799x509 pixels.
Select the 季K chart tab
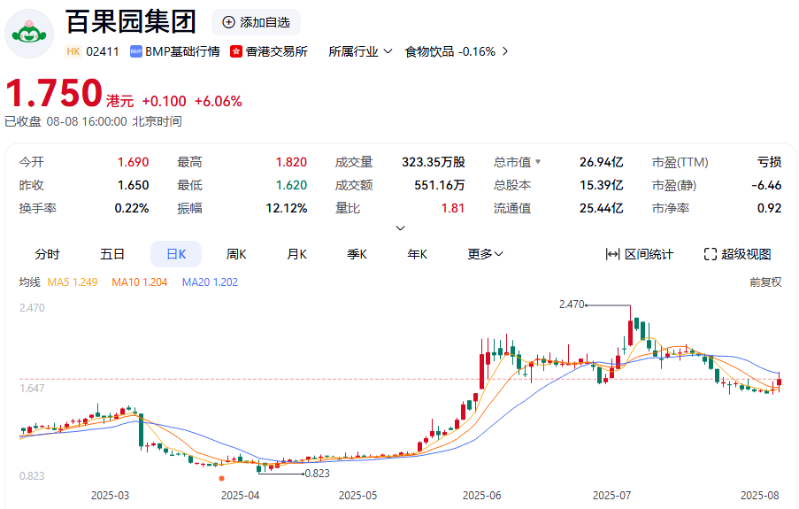coord(357,254)
